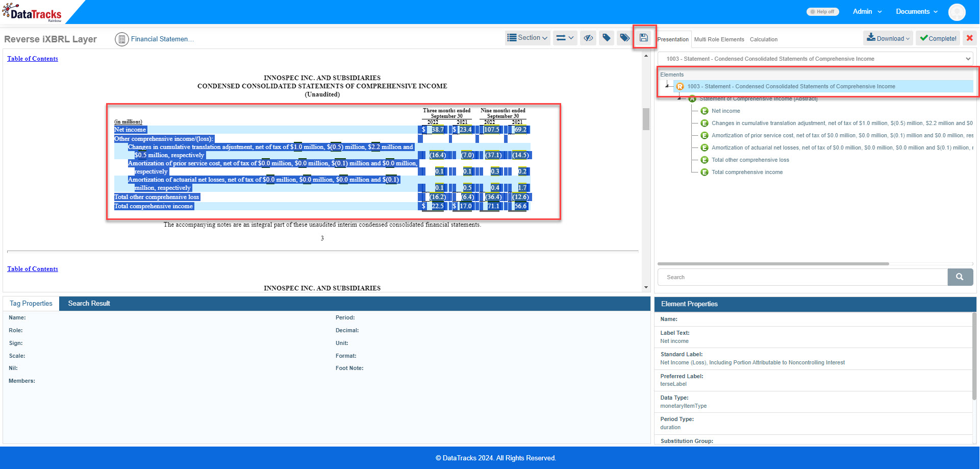Switch to the Multi Role Elements tab
The width and height of the screenshot is (980, 469).
[719, 39]
